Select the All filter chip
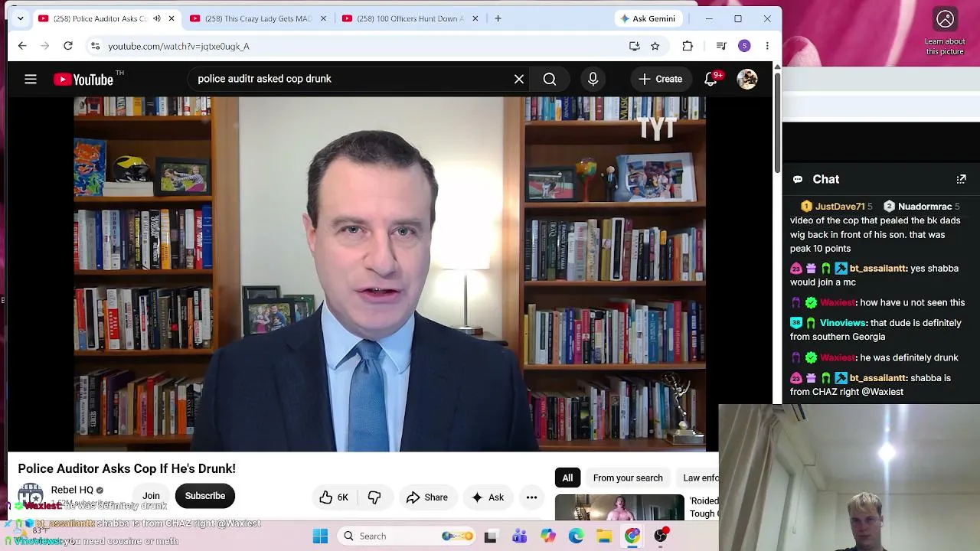This screenshot has height=551, width=980. [x=567, y=478]
